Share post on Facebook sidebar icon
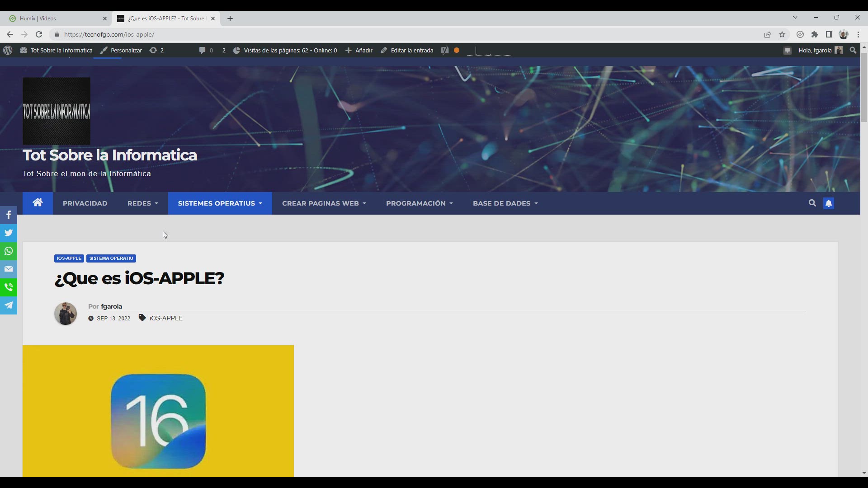The height and width of the screenshot is (488, 868). click(9, 215)
